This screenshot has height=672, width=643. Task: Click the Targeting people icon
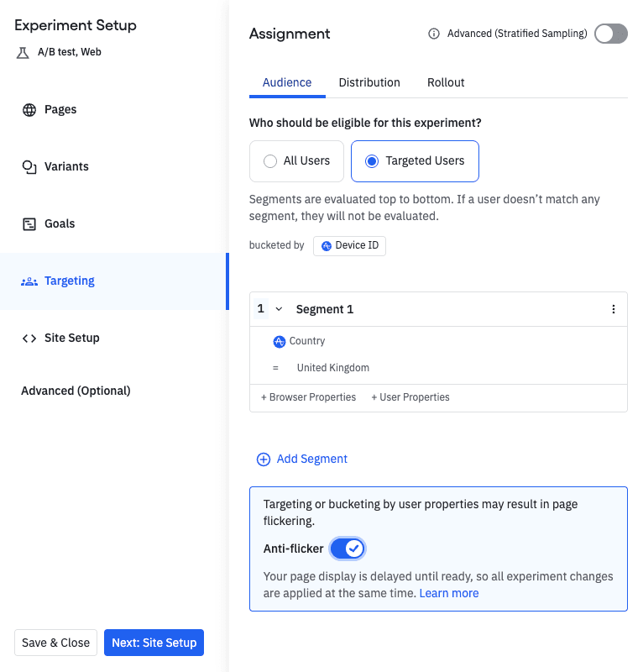point(29,281)
